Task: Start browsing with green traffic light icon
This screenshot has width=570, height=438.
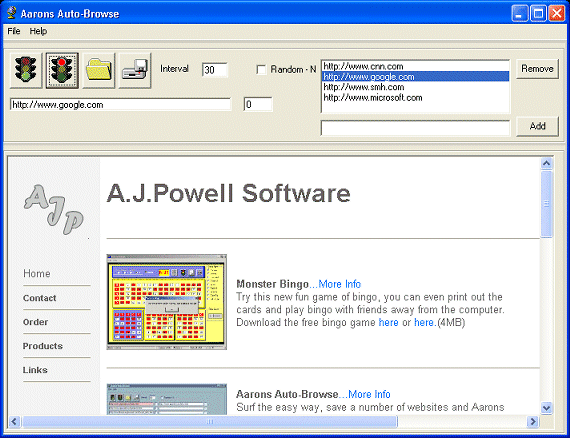Action: [x=26, y=70]
